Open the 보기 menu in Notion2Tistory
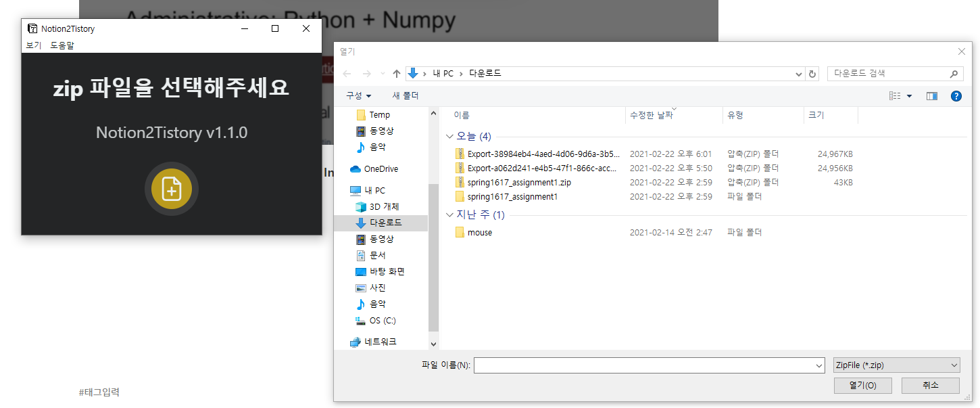Viewport: 980px width, 408px height. 34,45
